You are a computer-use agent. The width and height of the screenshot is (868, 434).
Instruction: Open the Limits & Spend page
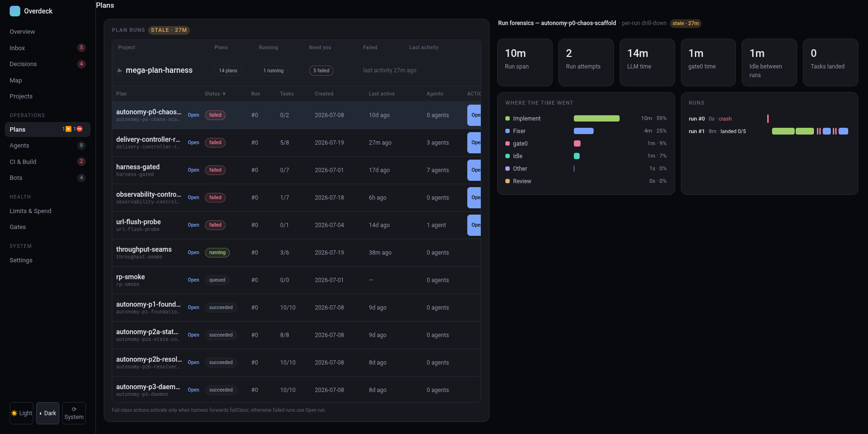pos(30,211)
